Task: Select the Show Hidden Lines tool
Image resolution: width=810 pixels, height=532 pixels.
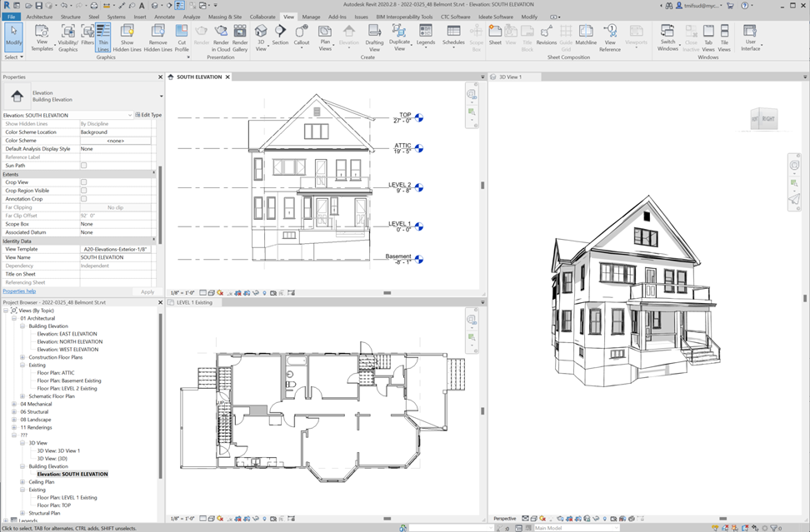Action: point(127,37)
